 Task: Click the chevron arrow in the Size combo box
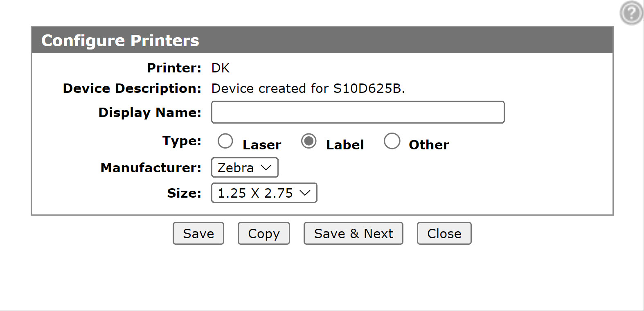click(305, 193)
